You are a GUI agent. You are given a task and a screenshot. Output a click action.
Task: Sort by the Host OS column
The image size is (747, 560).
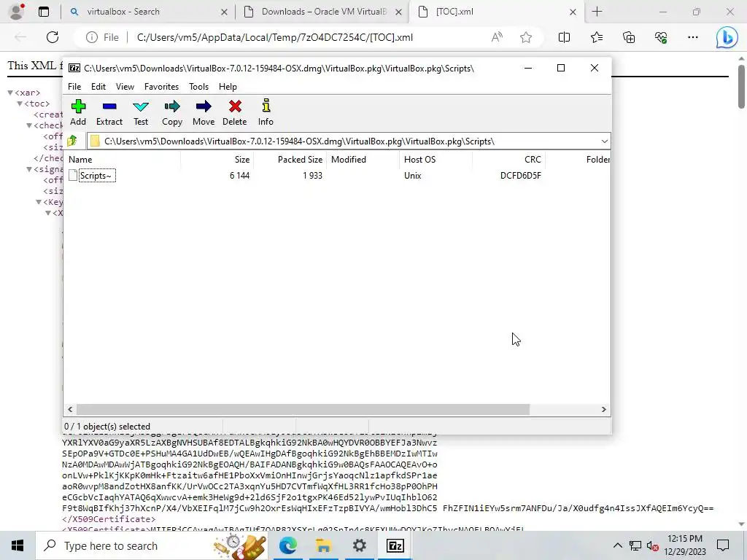pos(436,160)
